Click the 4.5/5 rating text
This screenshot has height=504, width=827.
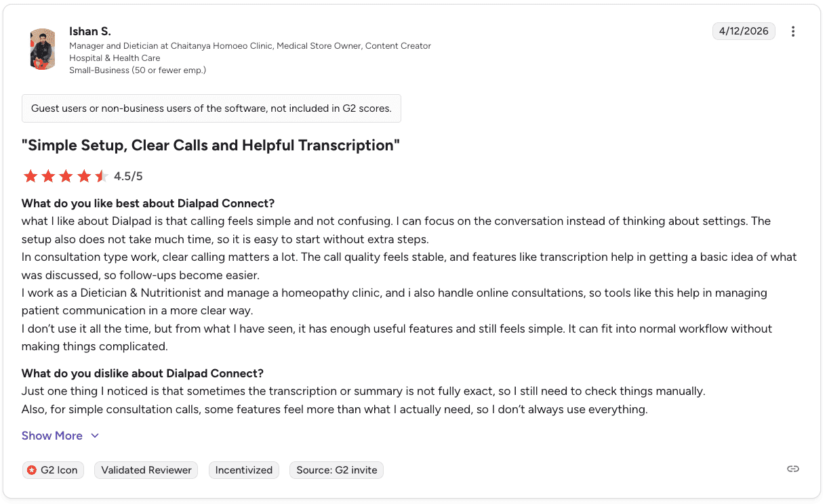[x=128, y=177]
